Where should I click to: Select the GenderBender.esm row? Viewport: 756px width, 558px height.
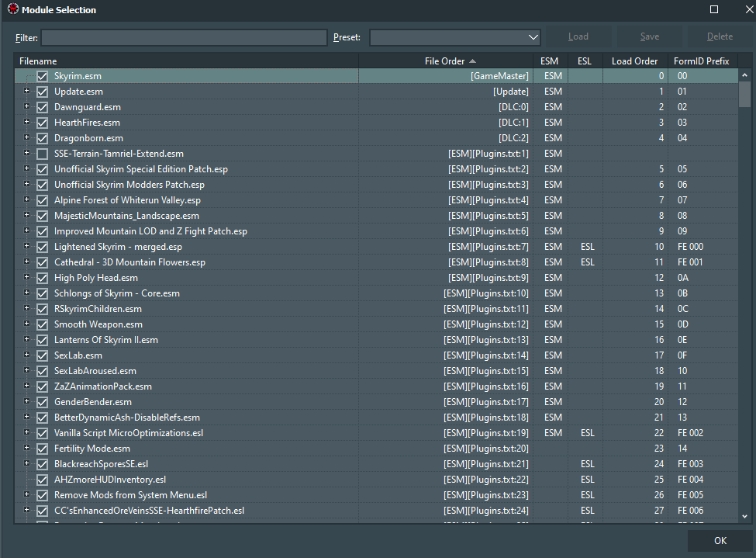coord(376,402)
